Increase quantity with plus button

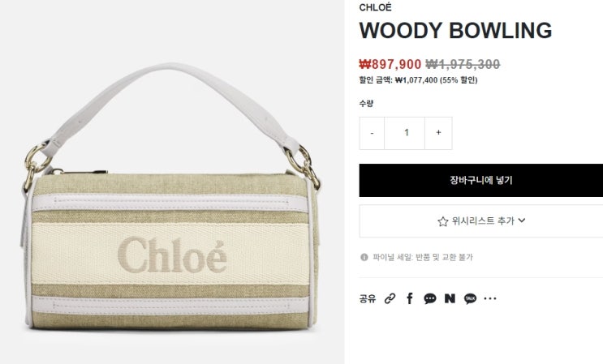[438, 133]
